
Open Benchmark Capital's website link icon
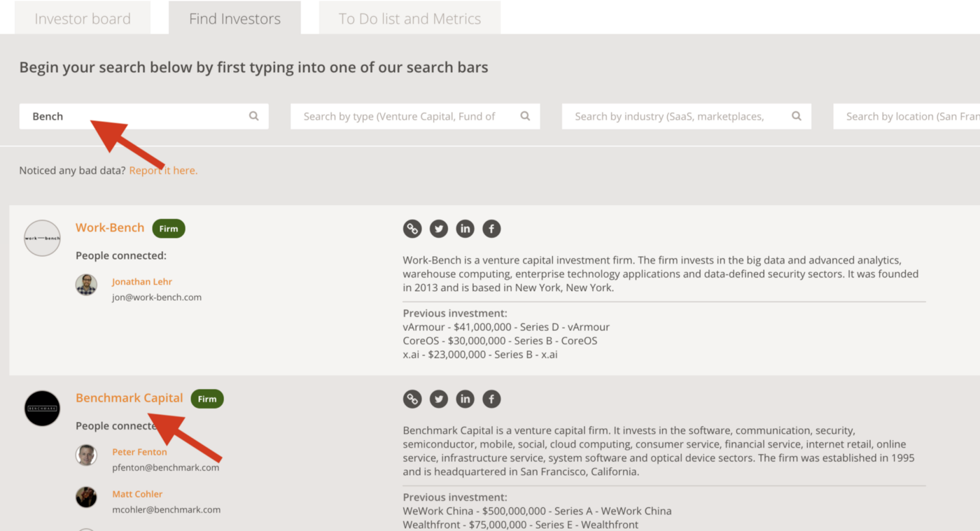[x=412, y=399]
